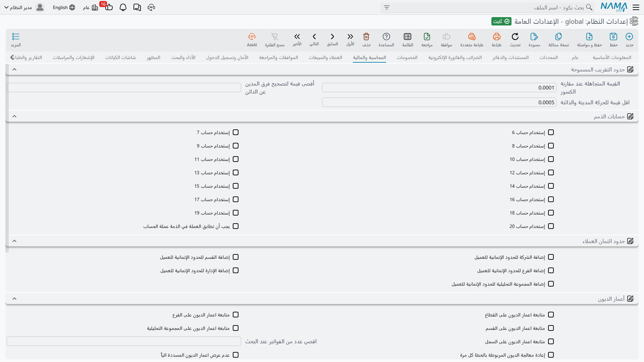The width and height of the screenshot is (644, 362).
Task: Click the NAMA ERP logo
Action: tap(614, 7)
